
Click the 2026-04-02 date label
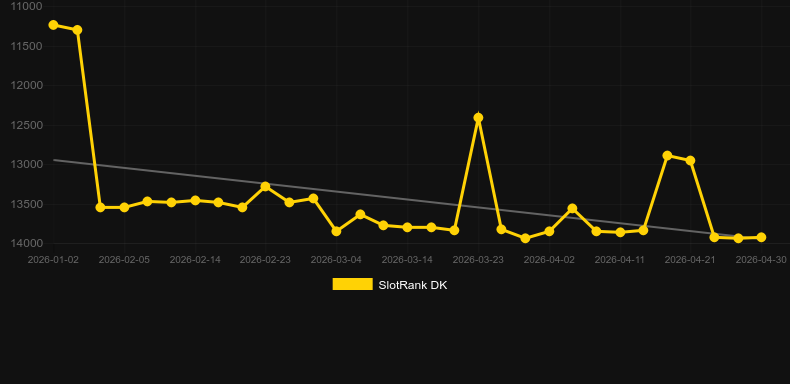pyautogui.click(x=549, y=260)
